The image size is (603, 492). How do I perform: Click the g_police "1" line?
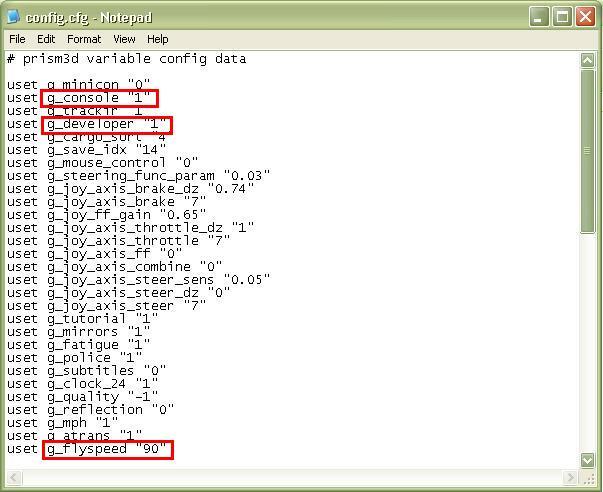click(75, 358)
